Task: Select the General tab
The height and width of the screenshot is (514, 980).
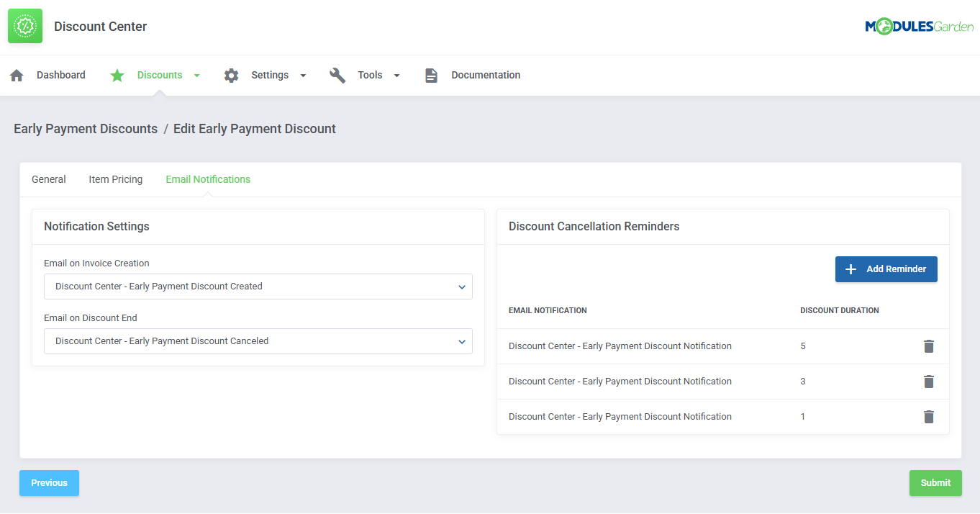Action: click(x=48, y=179)
